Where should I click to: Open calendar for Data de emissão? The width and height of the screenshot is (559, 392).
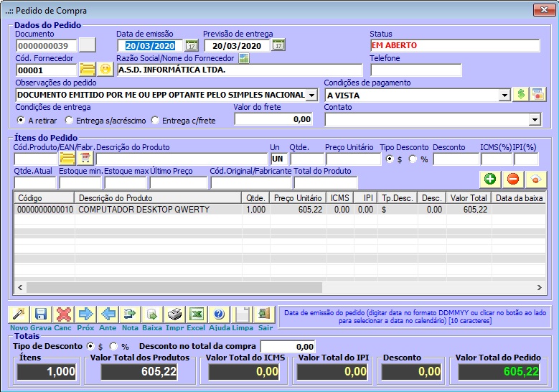(192, 46)
